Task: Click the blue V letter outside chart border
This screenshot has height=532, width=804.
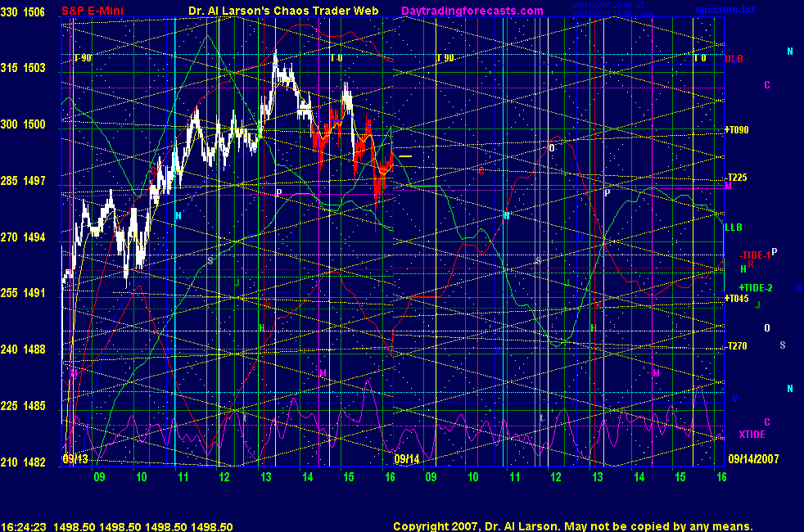Action: point(734,399)
